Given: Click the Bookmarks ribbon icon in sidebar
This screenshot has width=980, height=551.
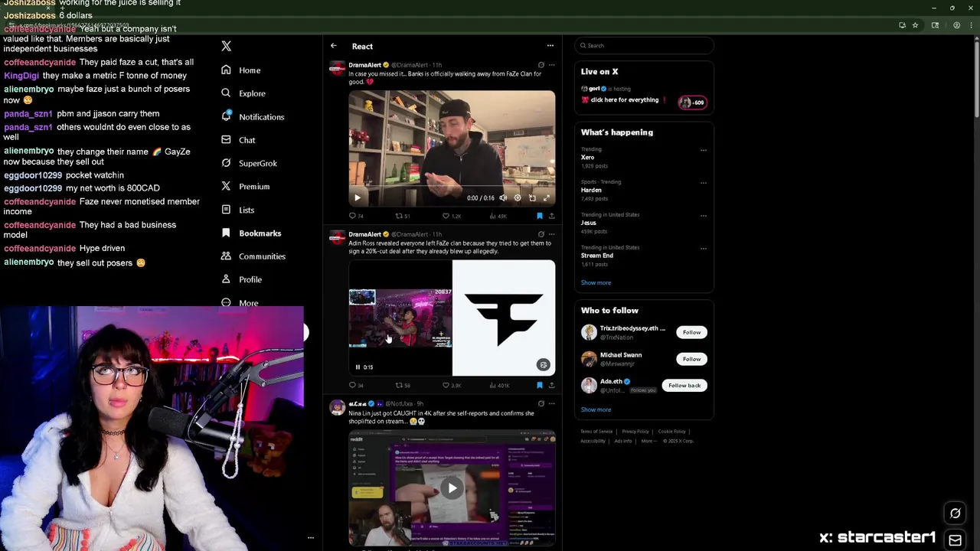Looking at the screenshot, I should 226,233.
